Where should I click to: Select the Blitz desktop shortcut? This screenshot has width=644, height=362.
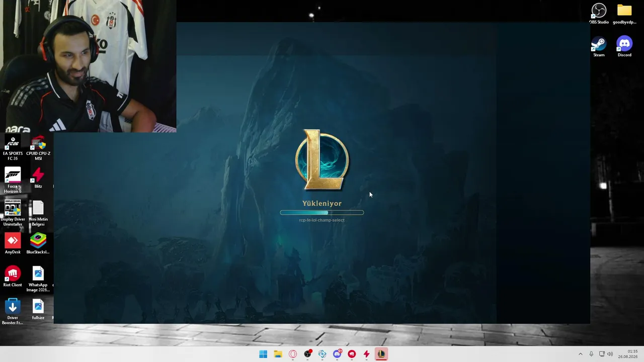(x=38, y=178)
